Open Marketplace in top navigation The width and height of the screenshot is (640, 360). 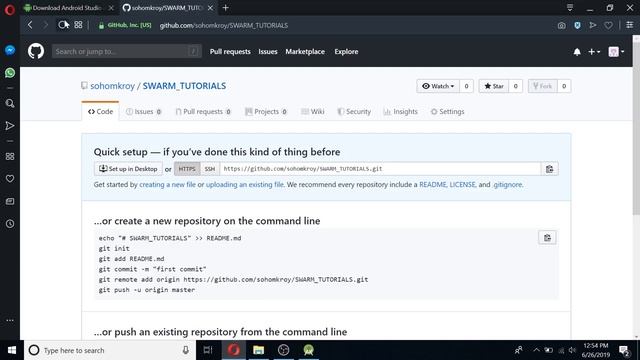[x=305, y=52]
